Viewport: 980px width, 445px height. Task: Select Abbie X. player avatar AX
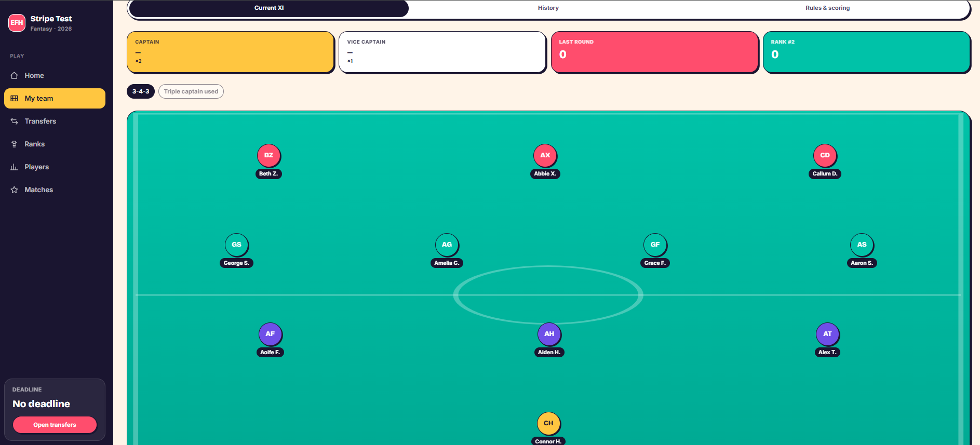coord(545,155)
